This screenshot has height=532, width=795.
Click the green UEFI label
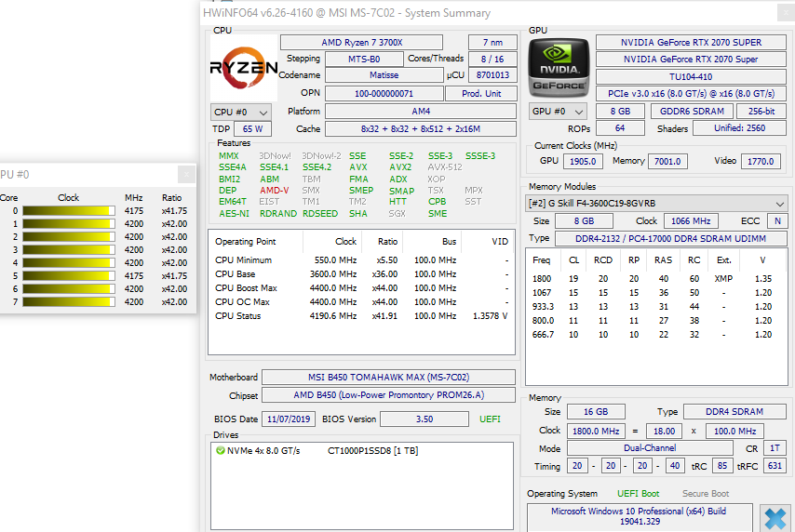point(490,419)
